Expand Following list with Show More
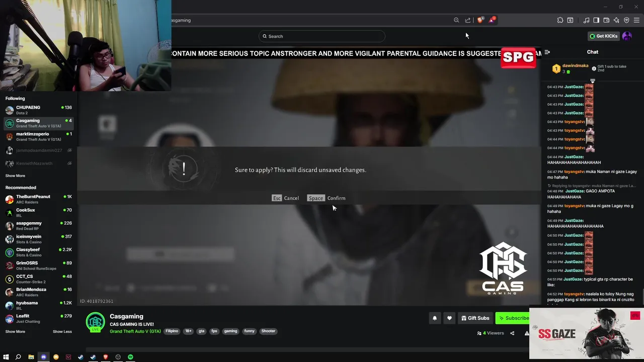The width and height of the screenshot is (644, 362). (15, 175)
